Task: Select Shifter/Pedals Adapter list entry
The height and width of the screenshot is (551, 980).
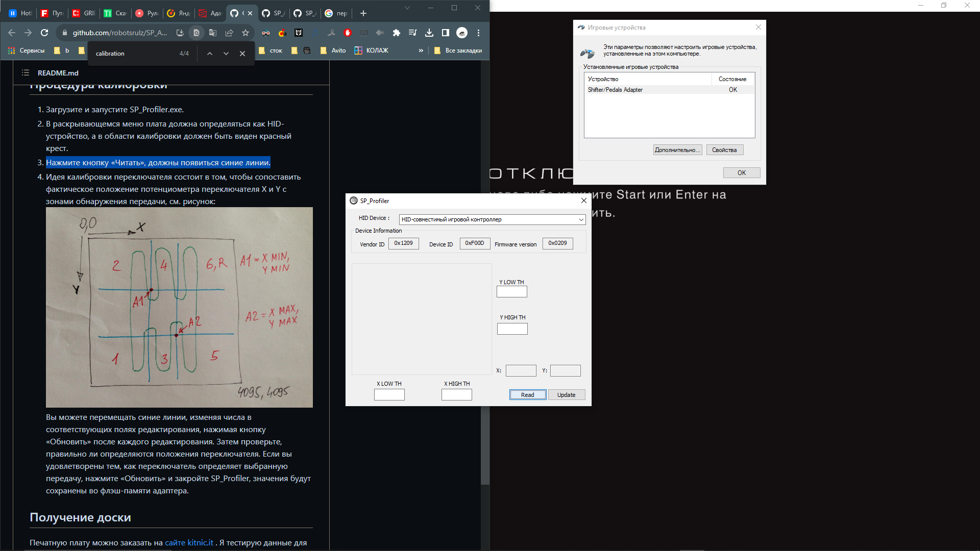Action: tap(615, 90)
